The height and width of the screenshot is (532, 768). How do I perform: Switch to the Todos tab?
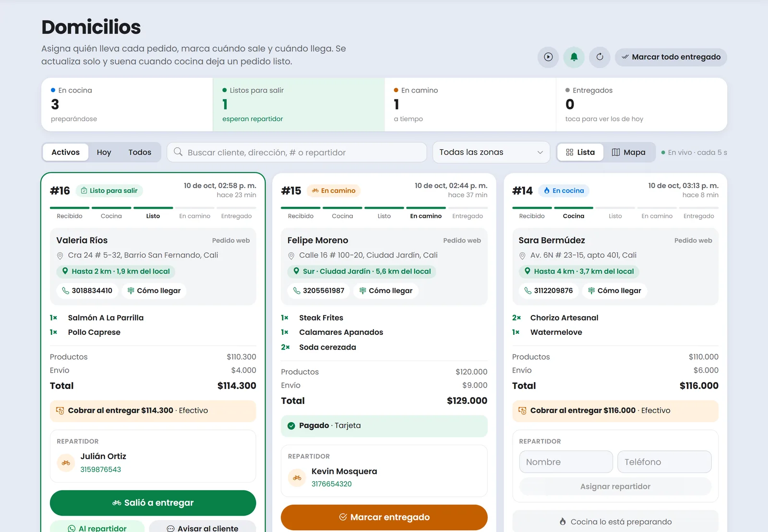(140, 153)
